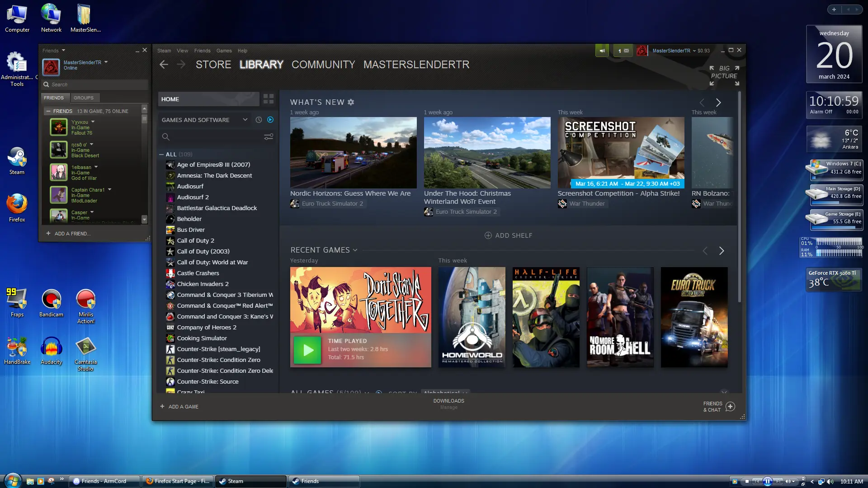Open the Recent Games shelf dropdown
The height and width of the screenshot is (488, 868).
coord(355,250)
